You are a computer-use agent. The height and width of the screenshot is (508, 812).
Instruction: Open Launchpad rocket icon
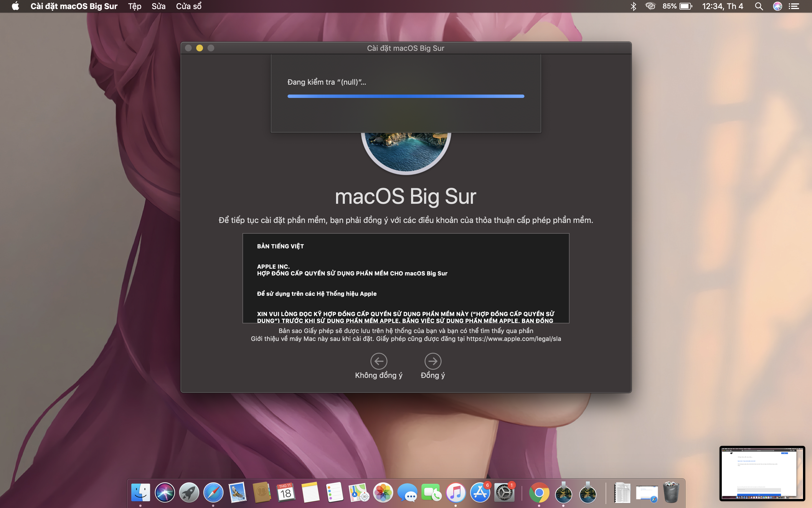pos(189,492)
